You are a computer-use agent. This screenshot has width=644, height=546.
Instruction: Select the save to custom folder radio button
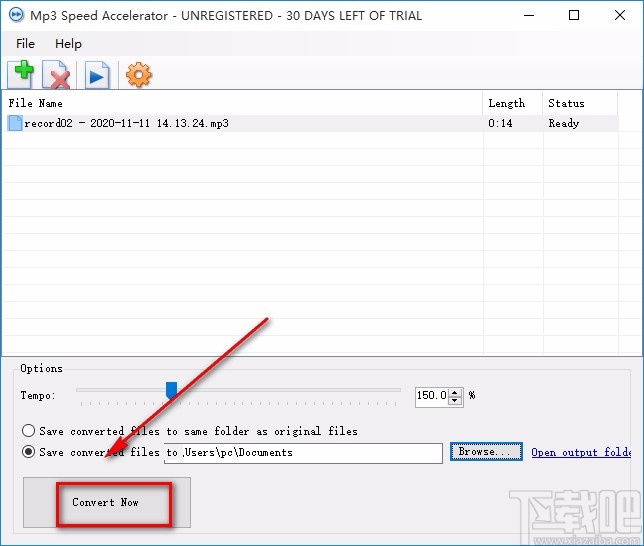pos(28,452)
